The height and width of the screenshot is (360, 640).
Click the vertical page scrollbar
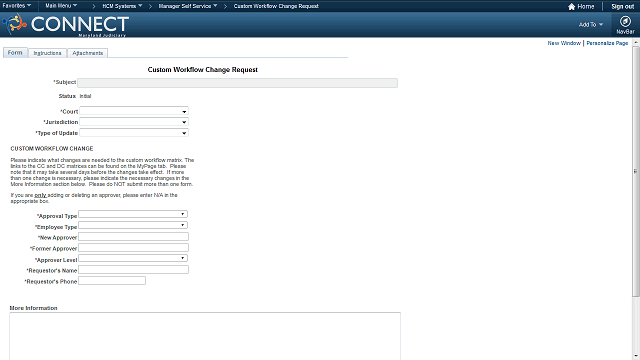click(636, 171)
